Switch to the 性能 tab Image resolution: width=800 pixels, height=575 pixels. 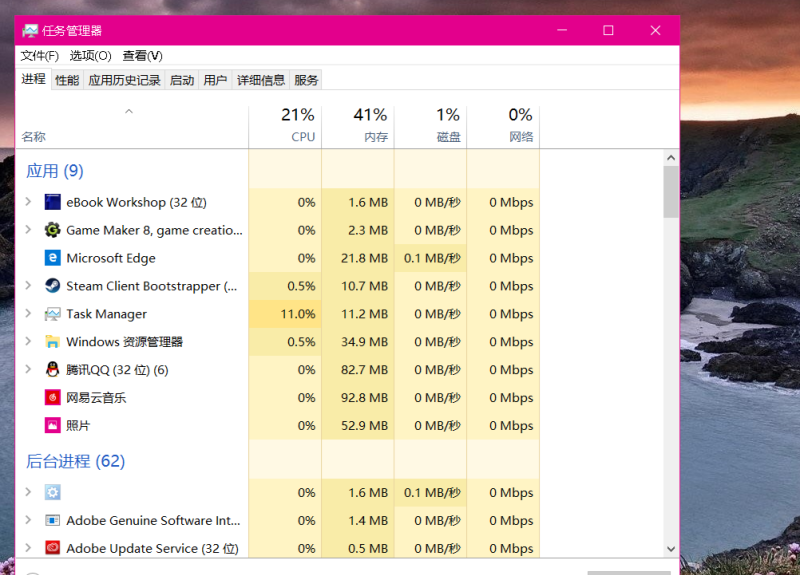(67, 80)
